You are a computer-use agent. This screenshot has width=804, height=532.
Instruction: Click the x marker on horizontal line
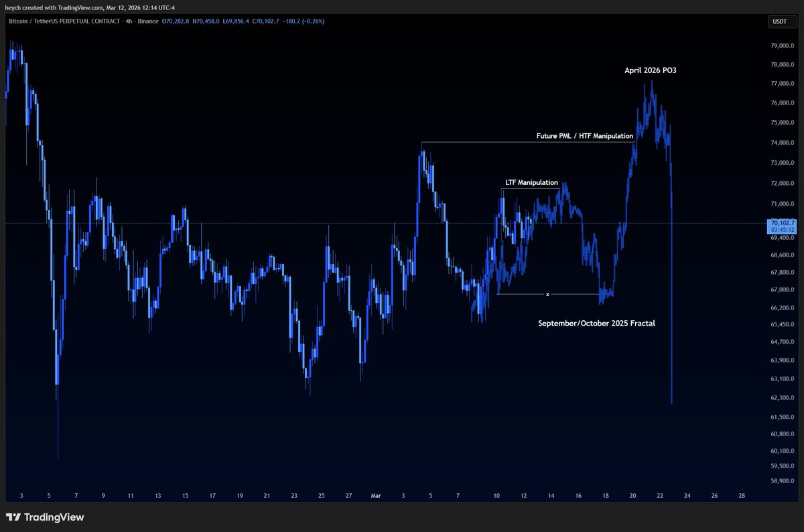click(x=547, y=294)
